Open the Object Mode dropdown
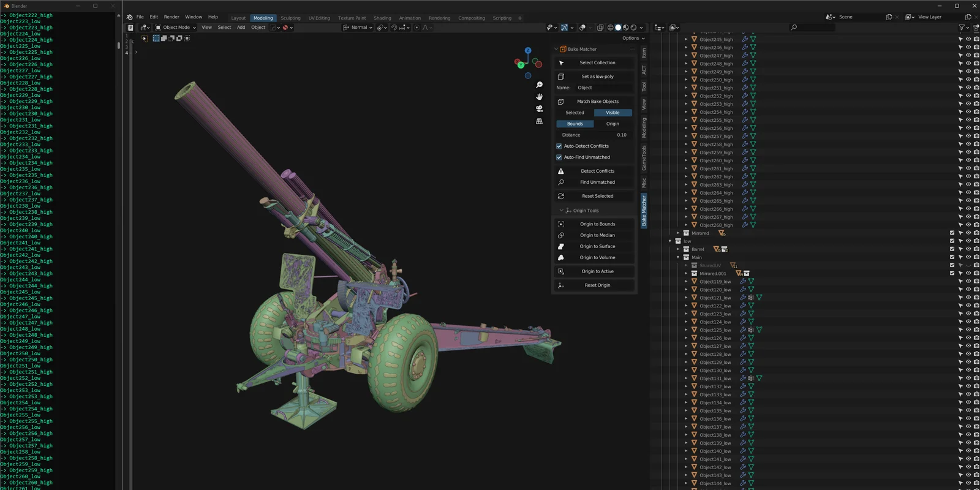The image size is (980, 490). click(x=175, y=28)
